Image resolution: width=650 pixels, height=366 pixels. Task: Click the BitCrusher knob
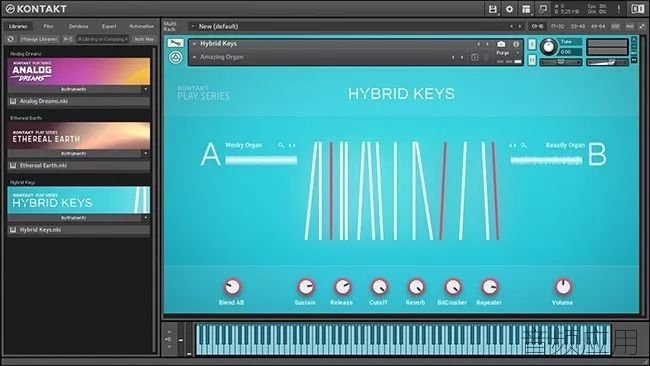click(453, 287)
